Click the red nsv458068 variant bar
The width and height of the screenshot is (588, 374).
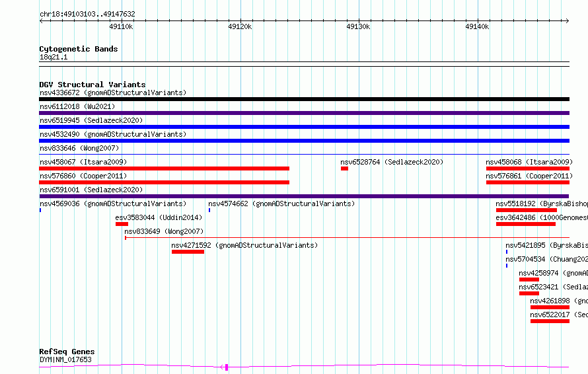coord(528,168)
